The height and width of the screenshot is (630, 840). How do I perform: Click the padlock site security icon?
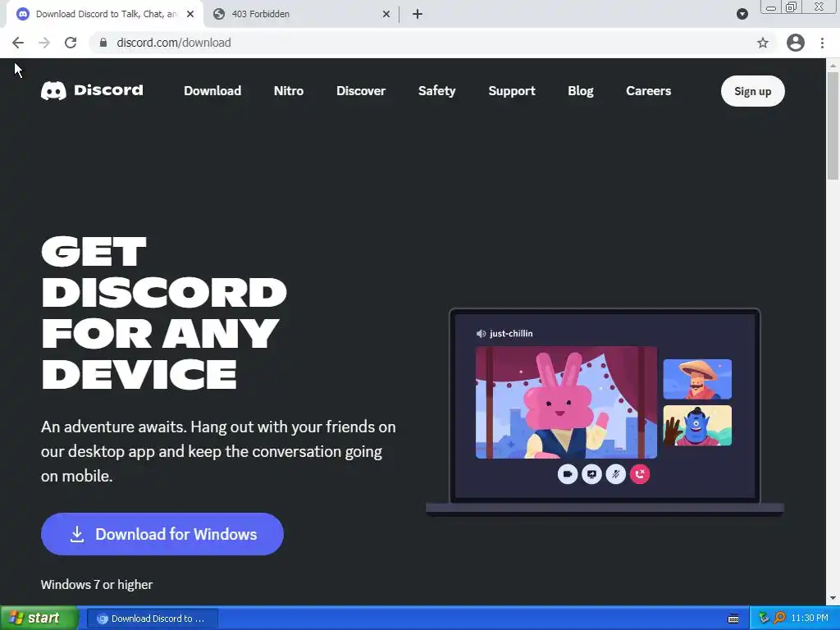point(103,43)
